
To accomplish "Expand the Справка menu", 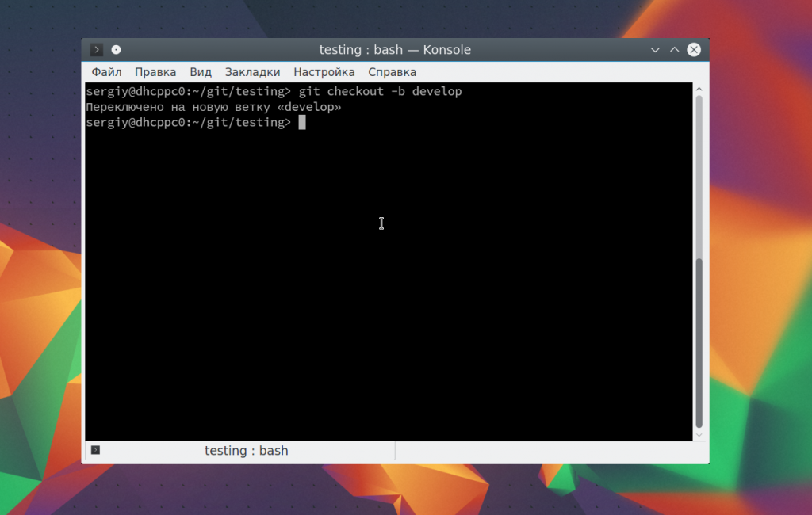I will [392, 72].
